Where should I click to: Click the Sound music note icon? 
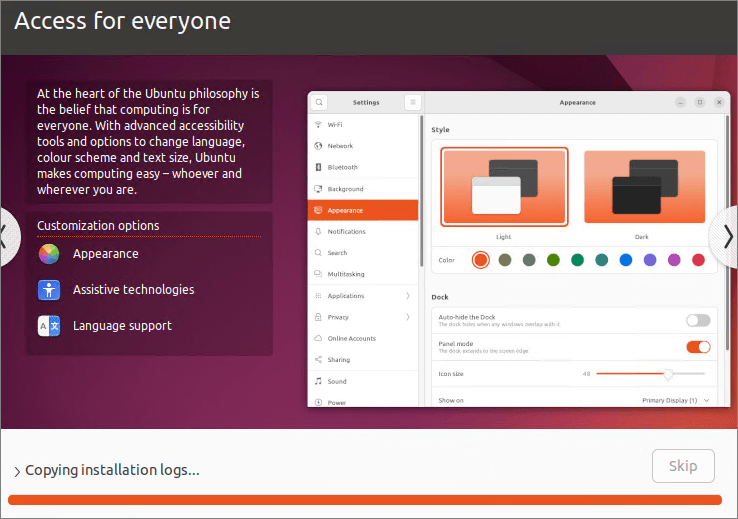pos(318,381)
